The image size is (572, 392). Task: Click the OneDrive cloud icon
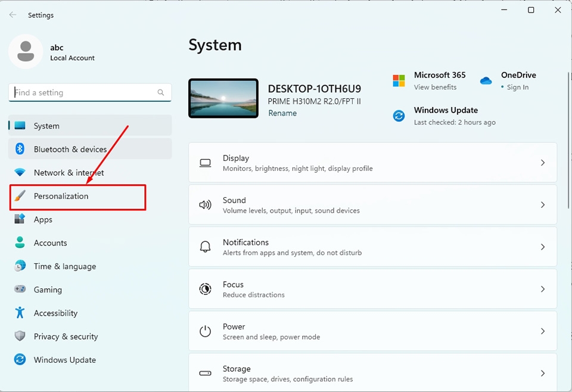tap(486, 79)
